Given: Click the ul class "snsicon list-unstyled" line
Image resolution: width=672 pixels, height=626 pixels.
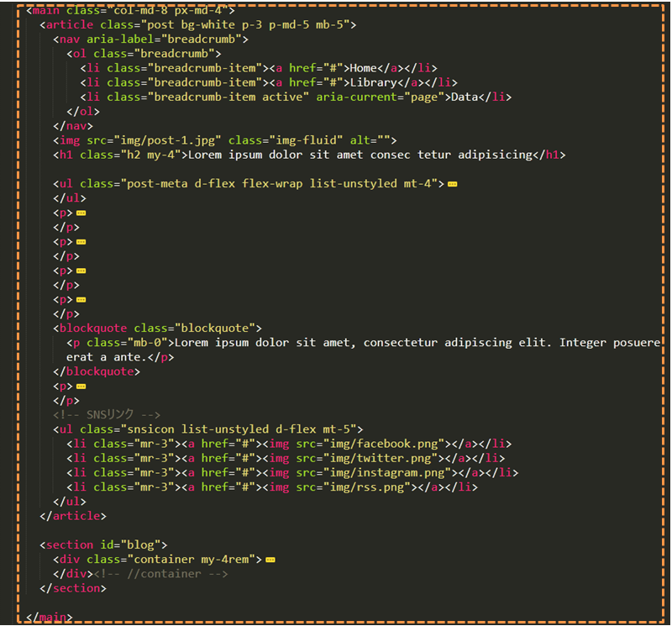Looking at the screenshot, I should tap(207, 429).
